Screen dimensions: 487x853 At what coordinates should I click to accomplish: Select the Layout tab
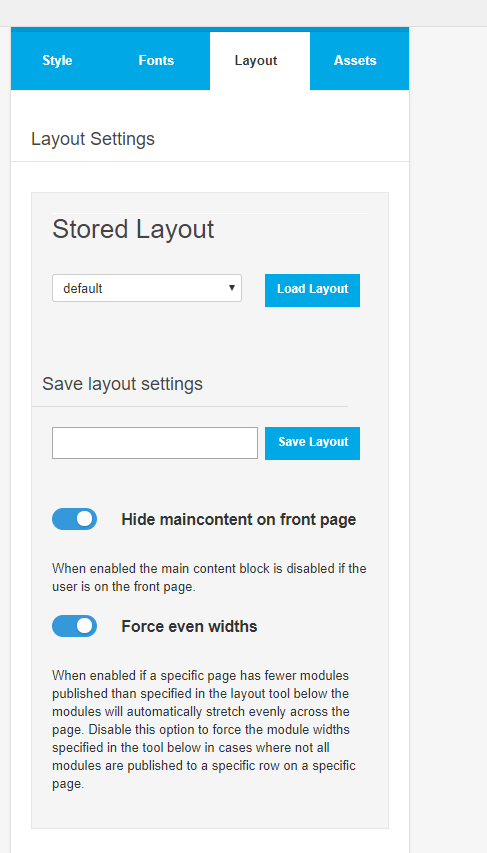coord(256,60)
